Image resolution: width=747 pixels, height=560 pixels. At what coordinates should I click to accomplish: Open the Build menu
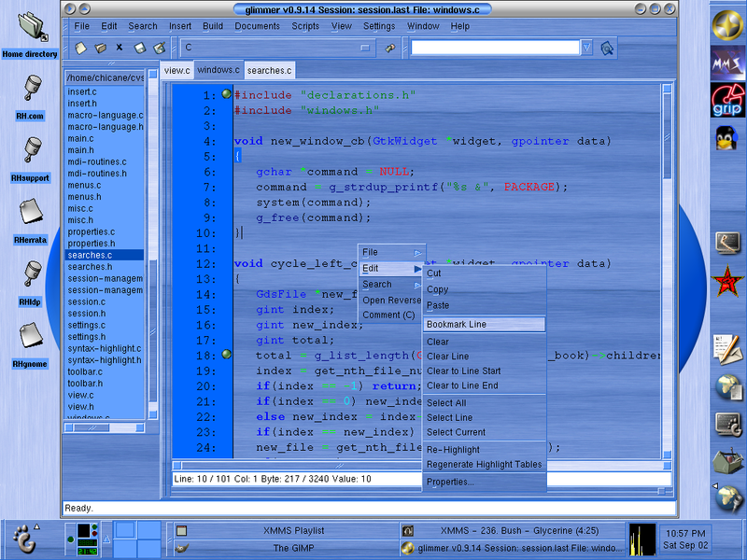coord(213,26)
